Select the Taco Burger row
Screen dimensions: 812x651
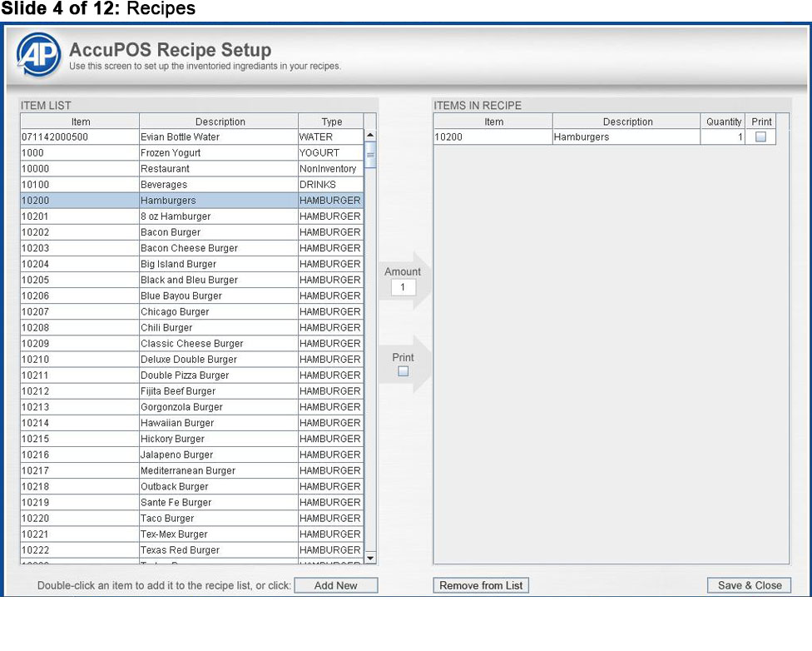[192, 519]
